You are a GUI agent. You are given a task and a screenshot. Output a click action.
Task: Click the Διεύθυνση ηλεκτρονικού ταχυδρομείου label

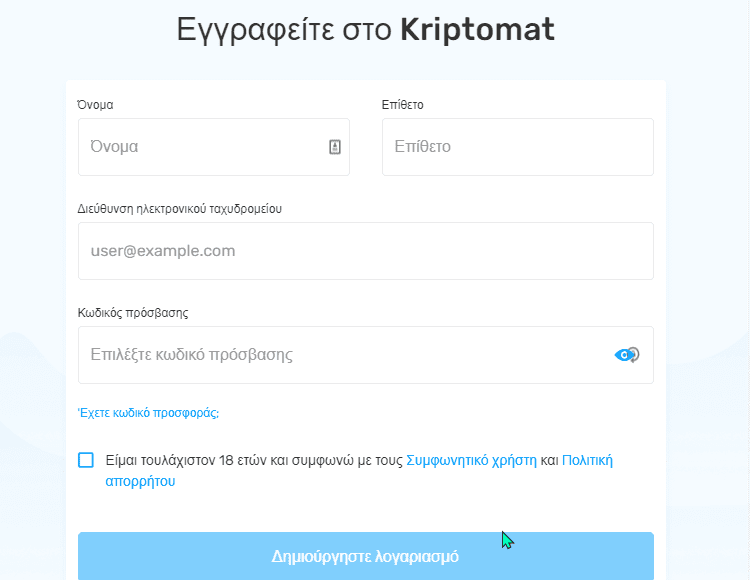click(180, 209)
